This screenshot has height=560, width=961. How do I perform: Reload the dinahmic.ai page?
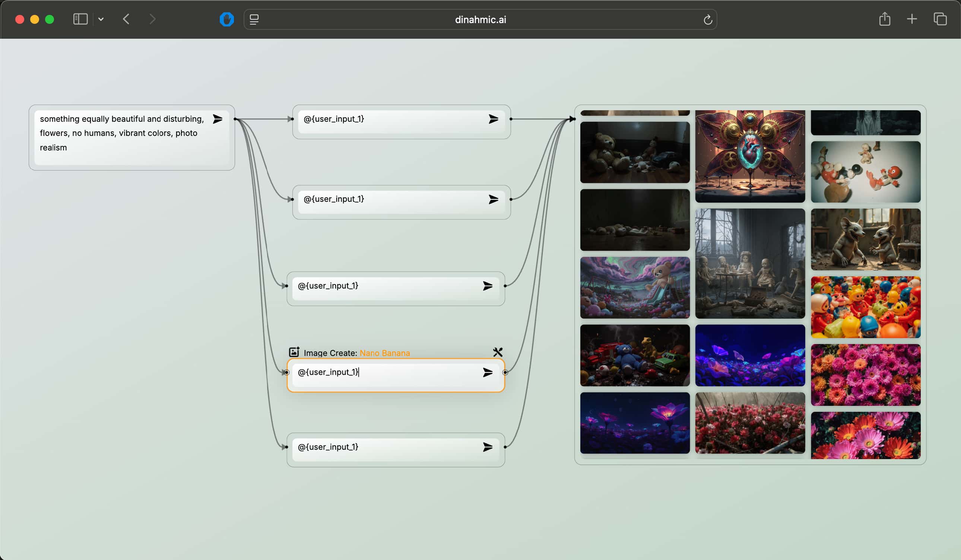coord(708,20)
